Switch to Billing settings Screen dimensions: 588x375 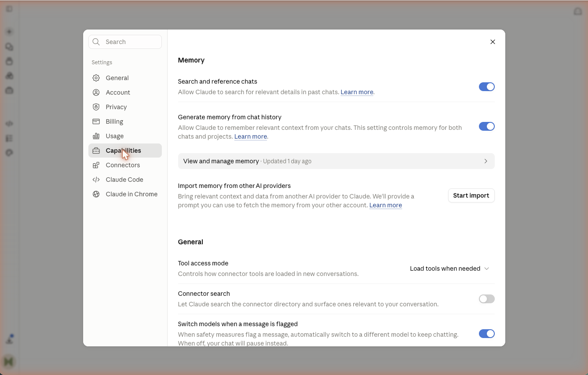click(125, 121)
